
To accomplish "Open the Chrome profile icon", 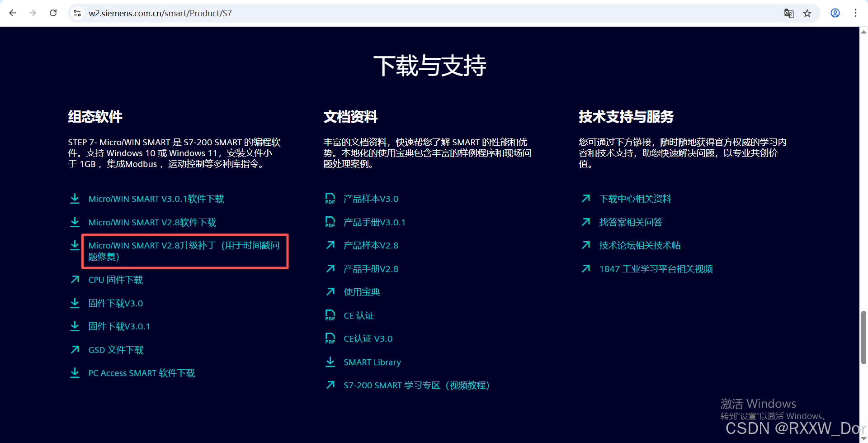I will [835, 13].
